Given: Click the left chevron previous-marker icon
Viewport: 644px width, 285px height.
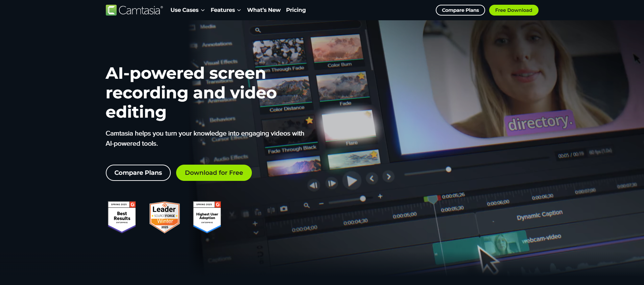Looking at the screenshot, I should click(x=372, y=178).
